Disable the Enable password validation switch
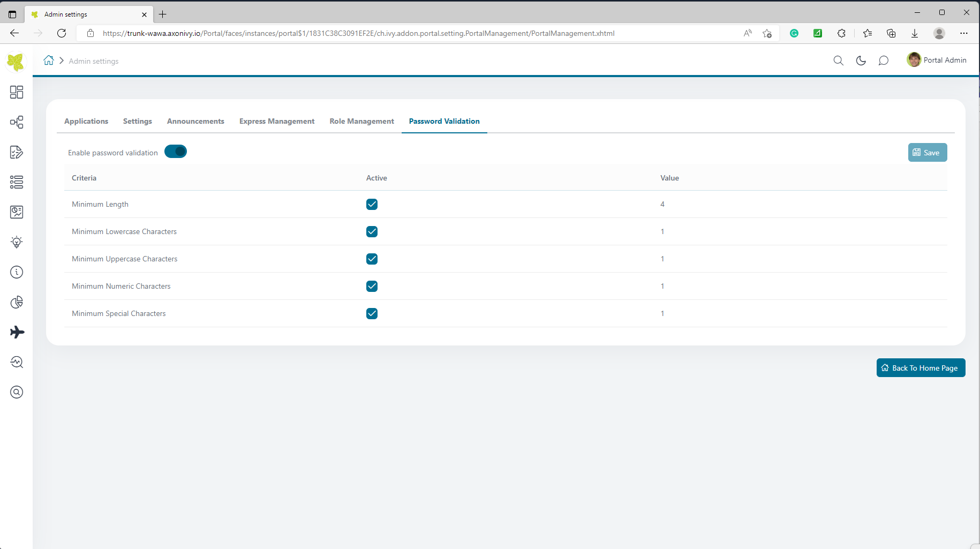This screenshot has width=980, height=549. pyautogui.click(x=176, y=152)
